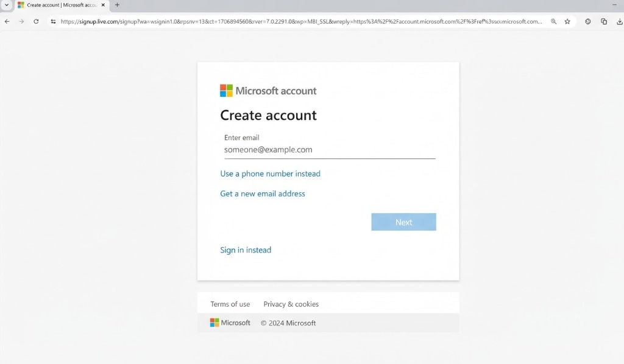This screenshot has height=364, width=624.
Task: Open Sign in instead link
Action: 246,250
